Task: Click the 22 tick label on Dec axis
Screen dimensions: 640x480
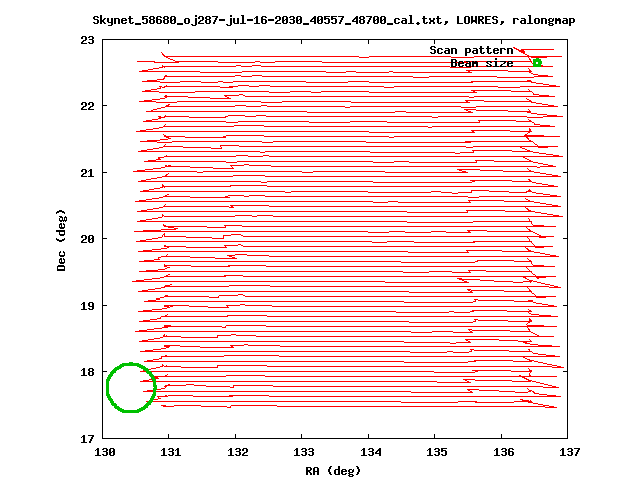Action: (x=87, y=106)
